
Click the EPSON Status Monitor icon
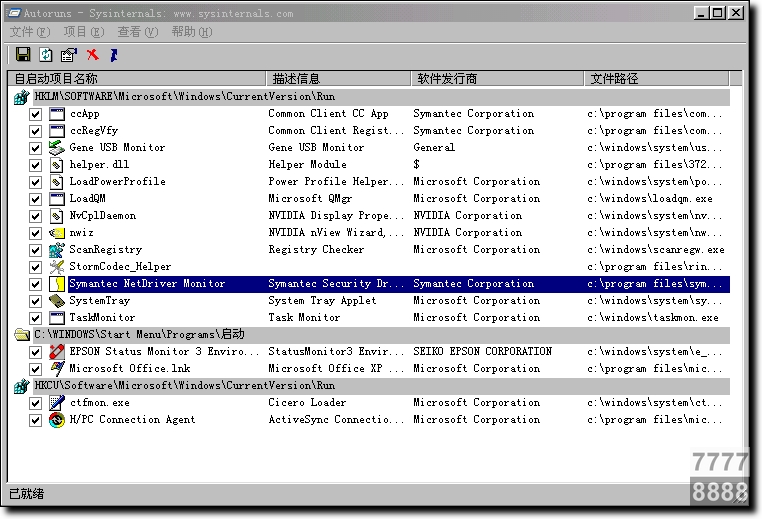57,352
